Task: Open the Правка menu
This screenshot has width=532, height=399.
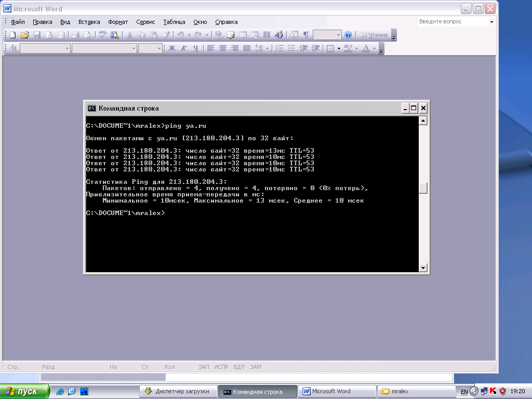Action: point(43,22)
